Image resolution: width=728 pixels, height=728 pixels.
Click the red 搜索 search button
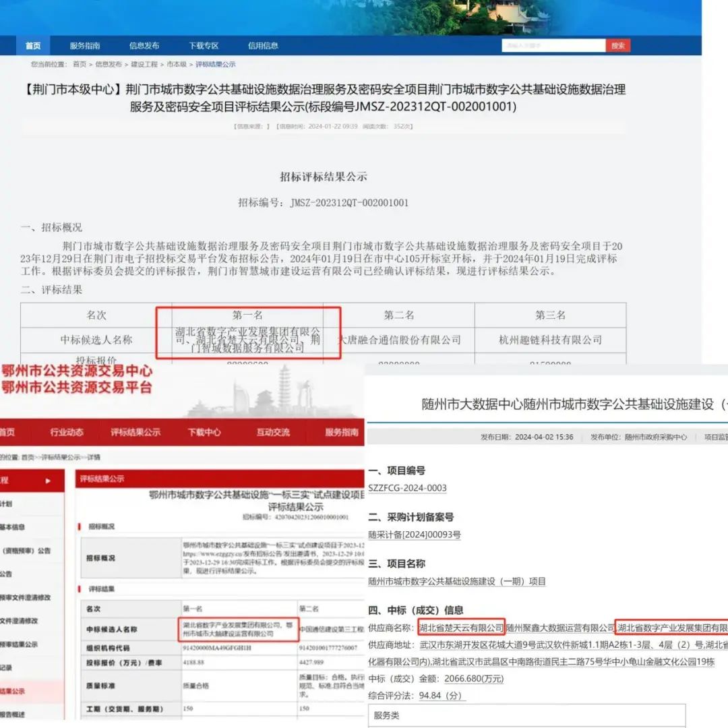pyautogui.click(x=618, y=46)
